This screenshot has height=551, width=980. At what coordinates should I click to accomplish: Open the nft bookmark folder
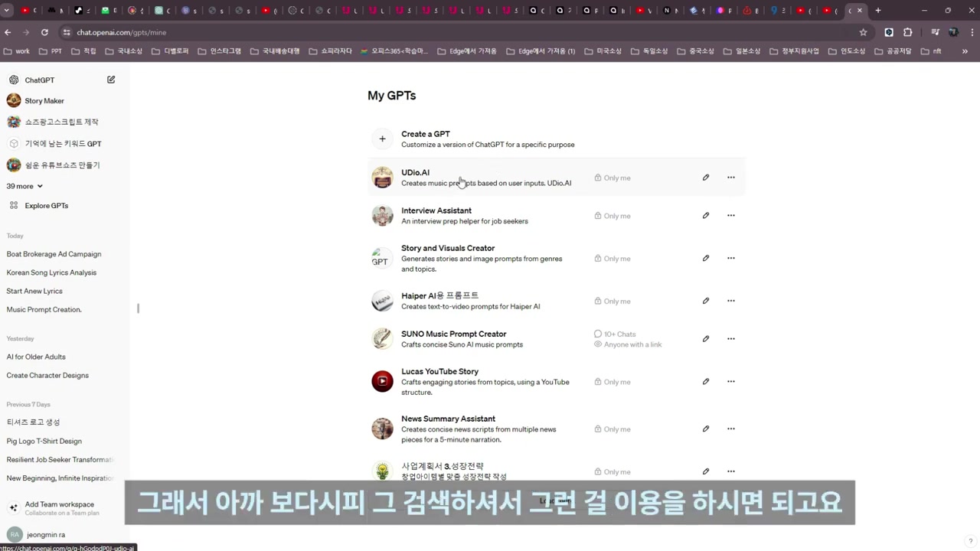(930, 51)
